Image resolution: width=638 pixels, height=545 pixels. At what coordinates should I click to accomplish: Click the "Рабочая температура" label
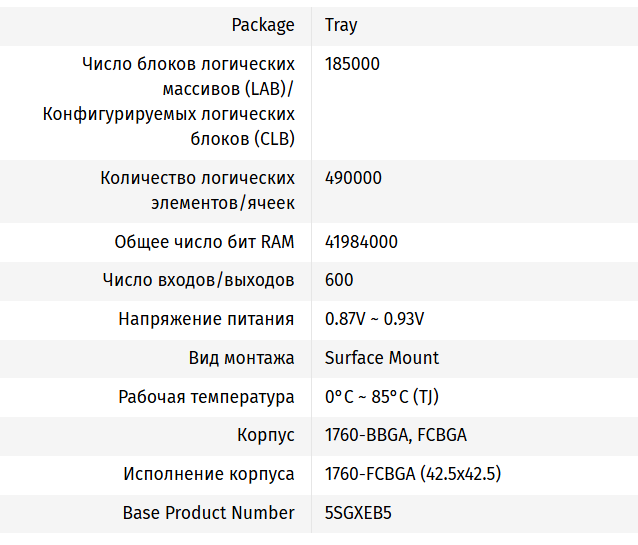point(206,397)
